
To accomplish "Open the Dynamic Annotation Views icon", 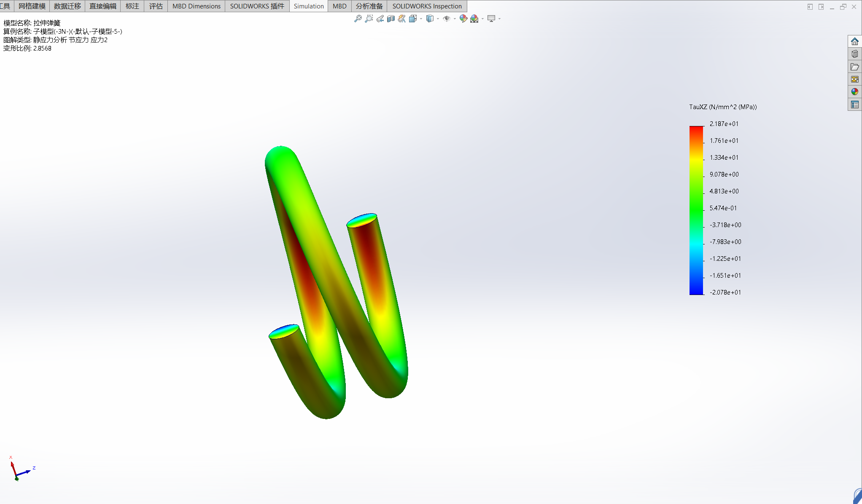I will click(x=402, y=19).
